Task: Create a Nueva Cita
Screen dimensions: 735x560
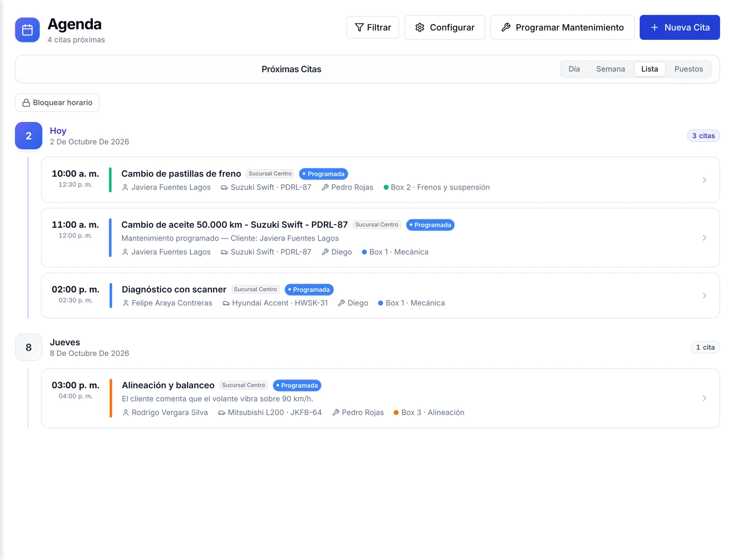Action: [x=679, y=28]
